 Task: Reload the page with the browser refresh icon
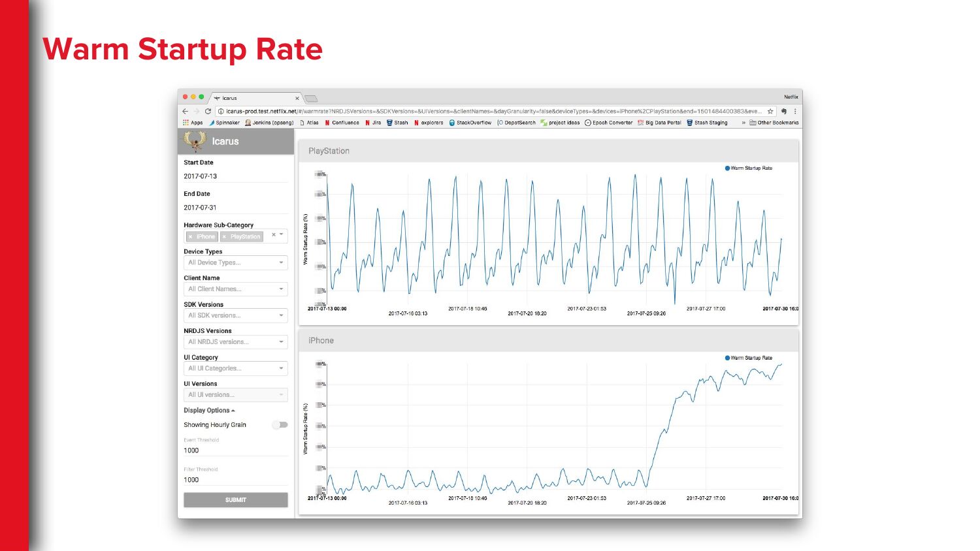208,112
